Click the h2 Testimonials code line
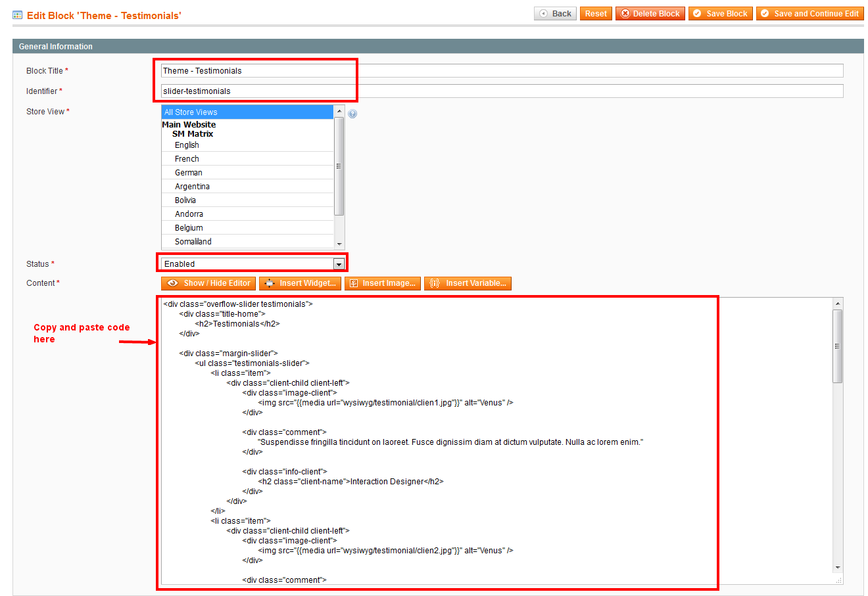This screenshot has width=868, height=596. [x=237, y=324]
